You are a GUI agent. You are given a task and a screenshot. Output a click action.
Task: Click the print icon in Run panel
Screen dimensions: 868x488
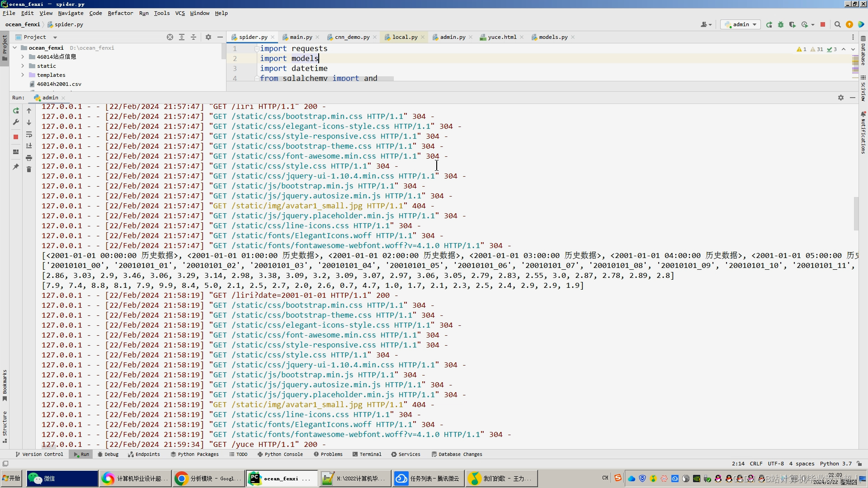tap(29, 158)
